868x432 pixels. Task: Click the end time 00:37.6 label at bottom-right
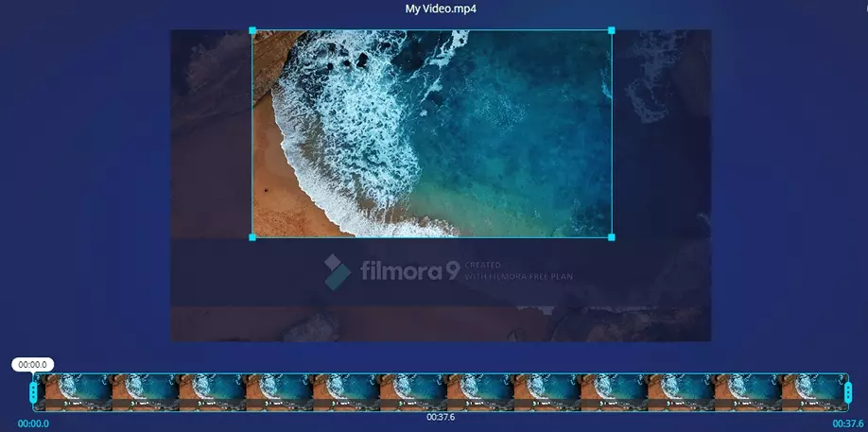click(x=848, y=423)
